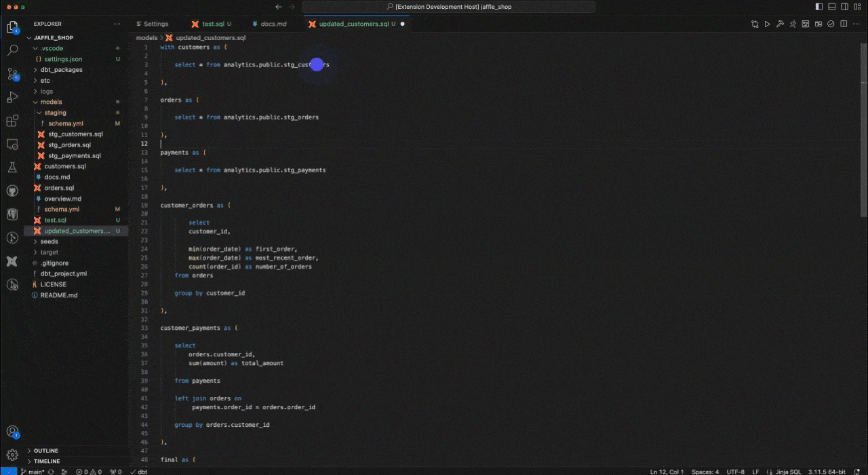Open the editor's more actions ellipsis menu
The image size is (868, 475).
[x=856, y=24]
